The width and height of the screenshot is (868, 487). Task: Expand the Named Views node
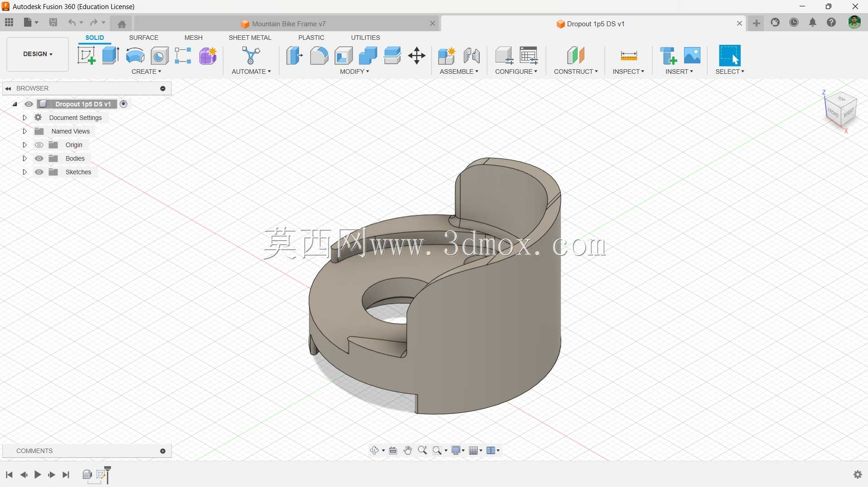tap(25, 131)
